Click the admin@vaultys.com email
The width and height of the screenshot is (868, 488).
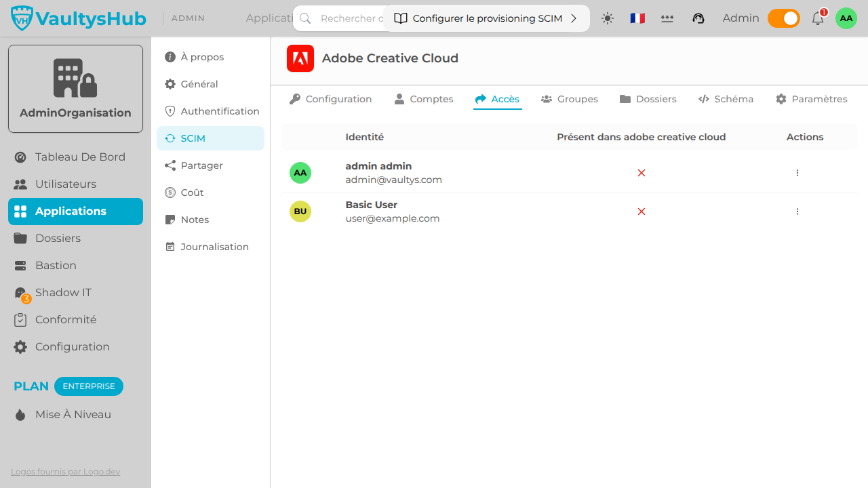tap(394, 180)
